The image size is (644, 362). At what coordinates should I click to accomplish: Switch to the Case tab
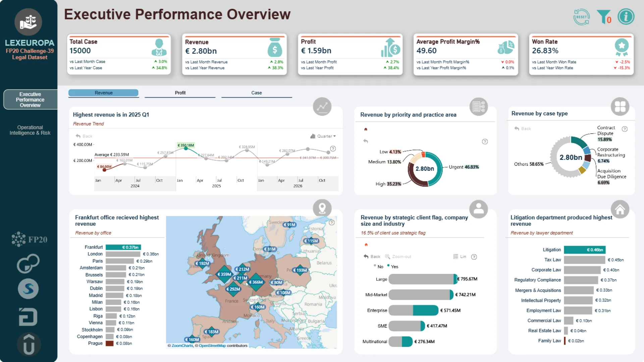point(257,93)
